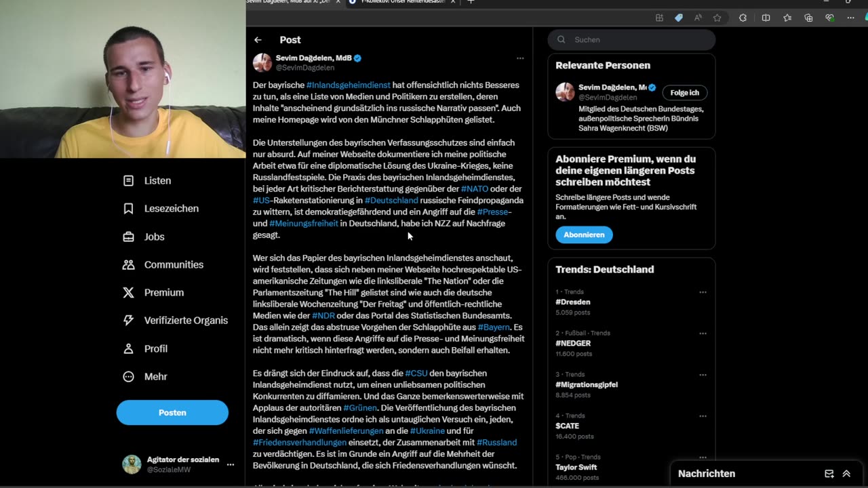Toggle split screen icon in browser toolbar
The image size is (868, 488).
tap(766, 18)
